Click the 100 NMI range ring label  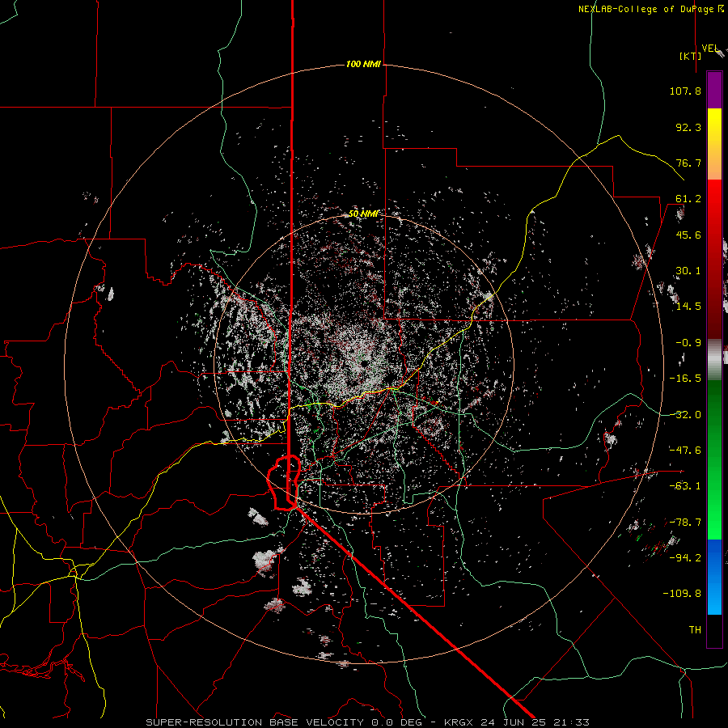pyautogui.click(x=363, y=64)
